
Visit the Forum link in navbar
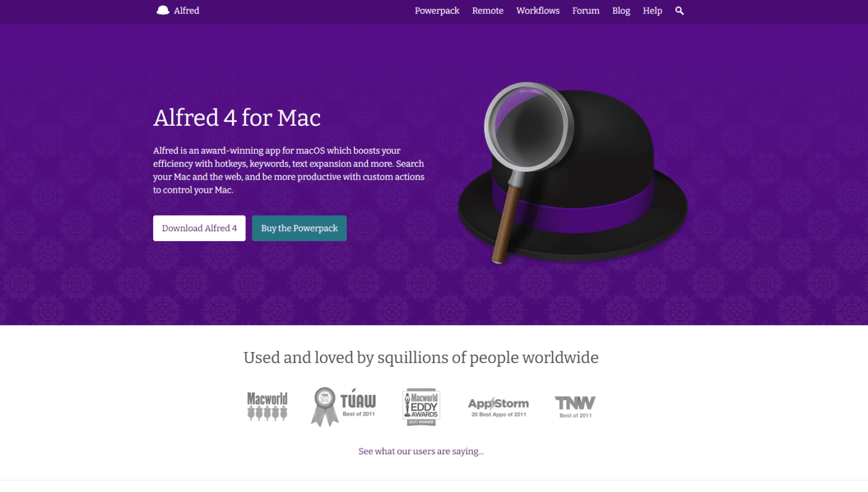(586, 11)
